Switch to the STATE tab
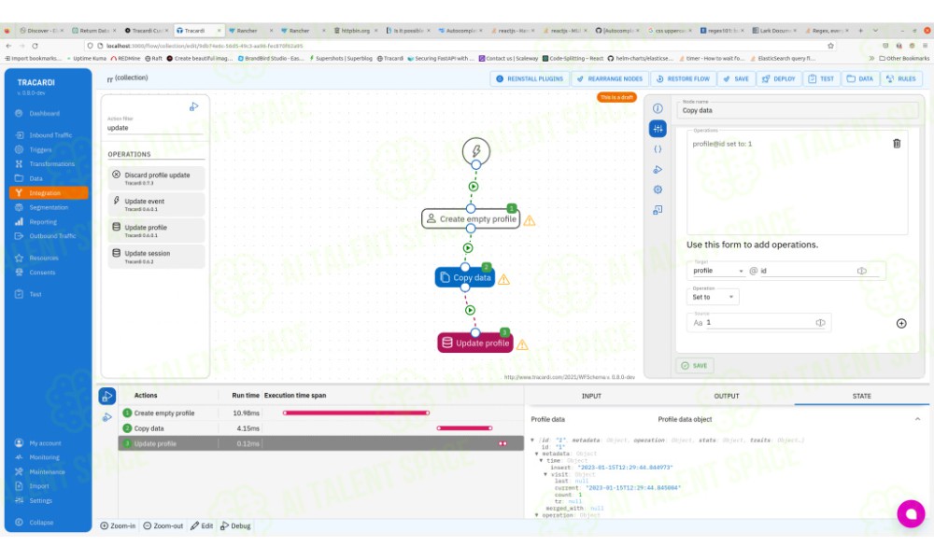This screenshot has height=560, width=934. 861,396
